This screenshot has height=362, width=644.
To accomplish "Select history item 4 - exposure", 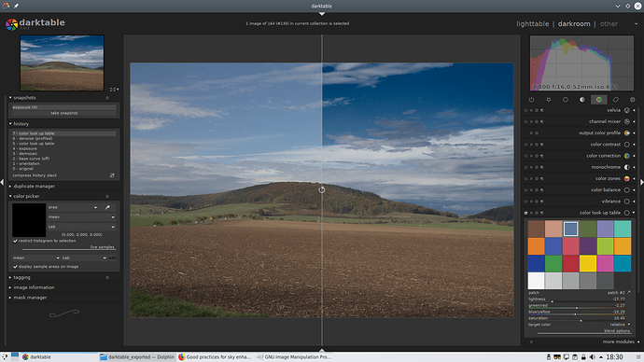I will coord(25,148).
